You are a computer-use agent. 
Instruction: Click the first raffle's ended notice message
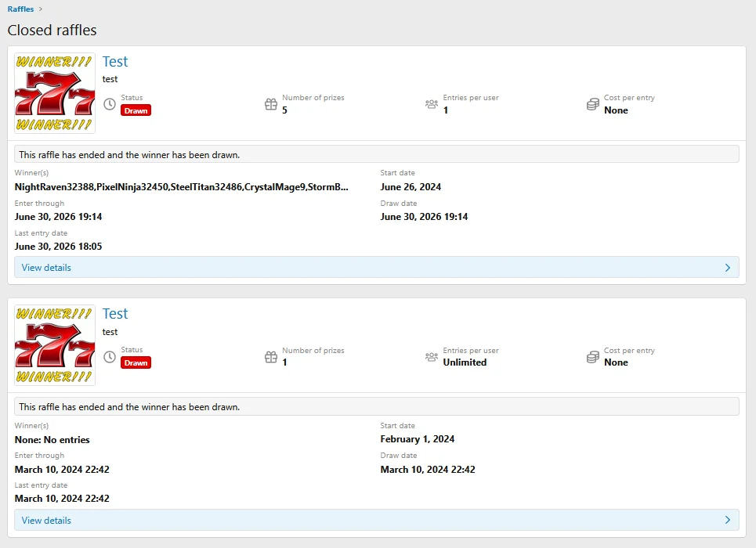pos(377,155)
